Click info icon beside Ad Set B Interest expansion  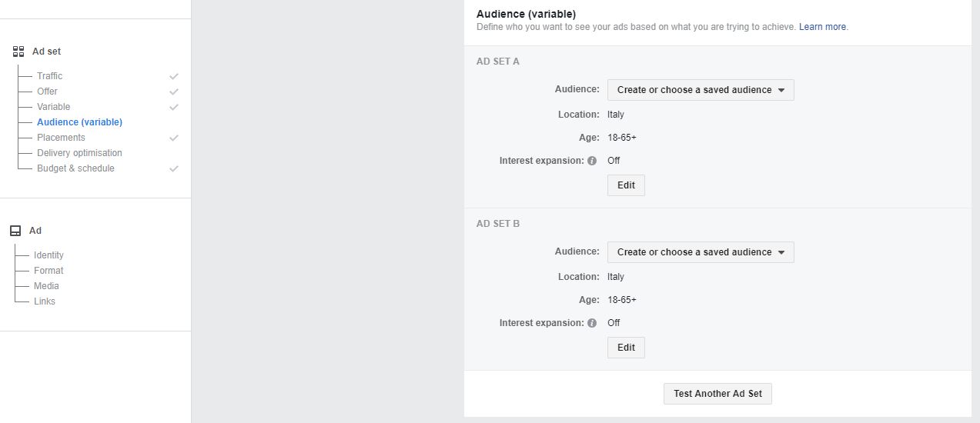(x=592, y=323)
